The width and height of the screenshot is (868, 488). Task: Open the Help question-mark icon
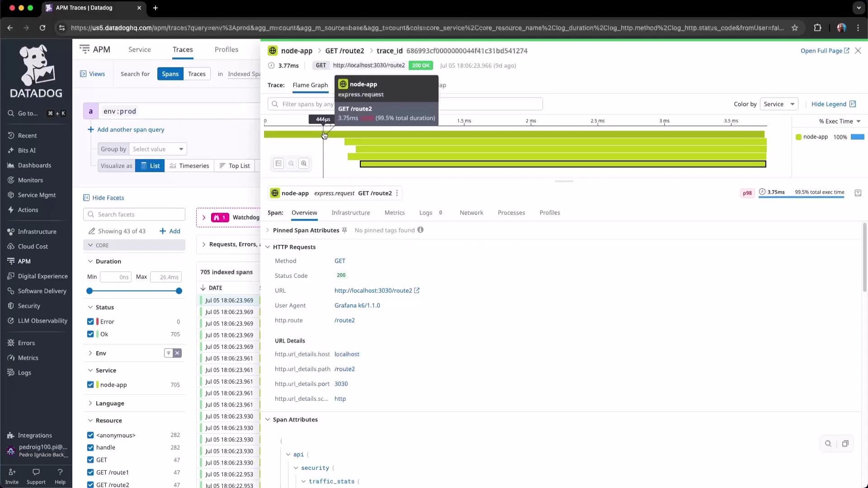[60, 472]
